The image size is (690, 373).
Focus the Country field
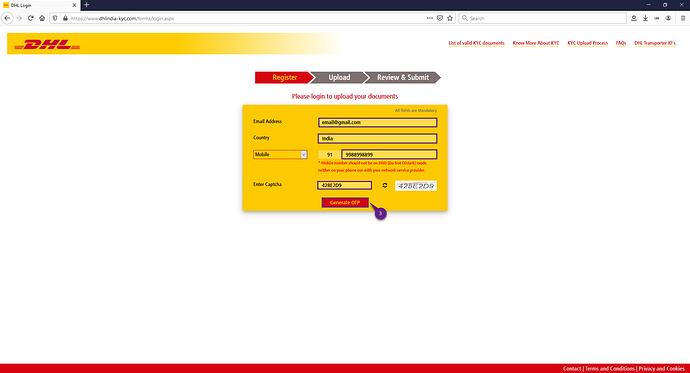tap(377, 139)
